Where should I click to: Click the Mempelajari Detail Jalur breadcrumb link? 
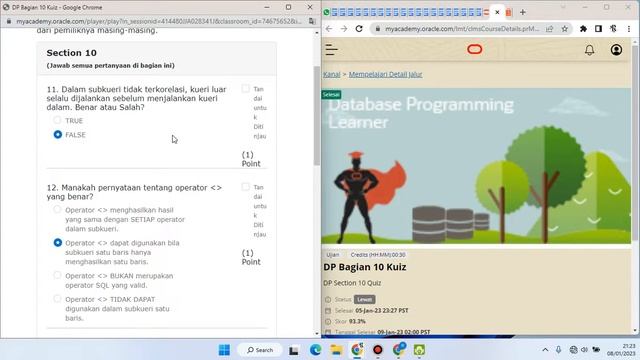click(385, 74)
